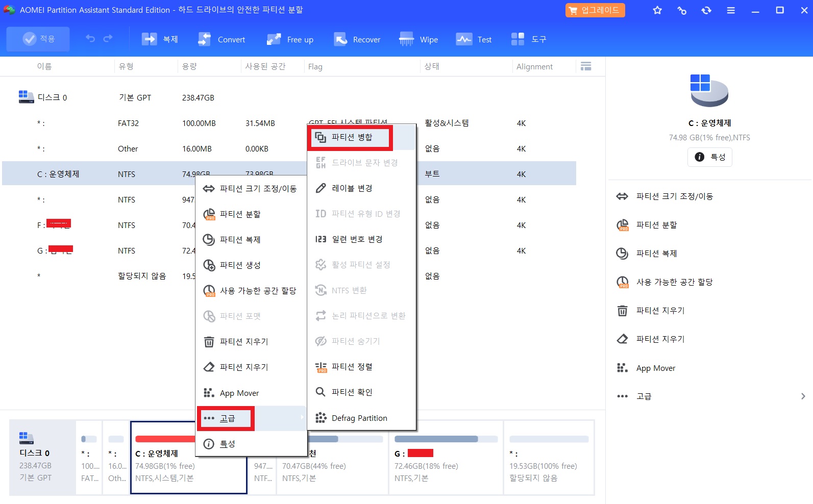Click the 특성 button in right panel
Screen dimensions: 813x504
[x=709, y=157]
